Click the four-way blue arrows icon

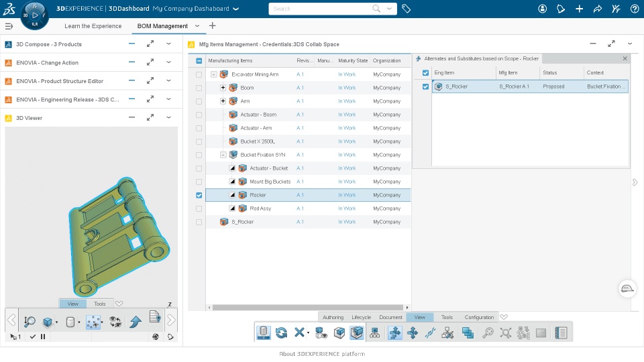coord(413,333)
